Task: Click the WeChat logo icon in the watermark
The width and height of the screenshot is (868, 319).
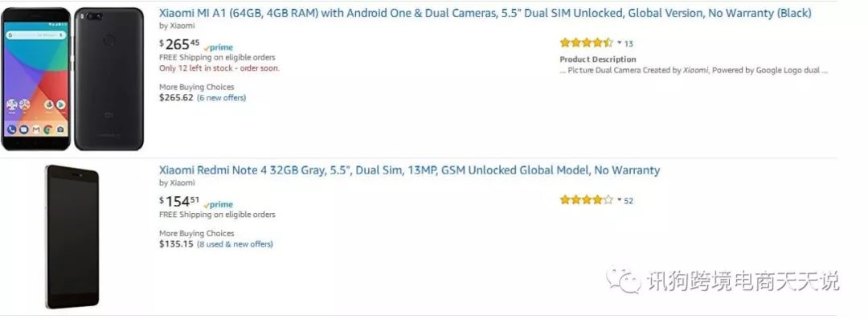Action: coord(624,280)
